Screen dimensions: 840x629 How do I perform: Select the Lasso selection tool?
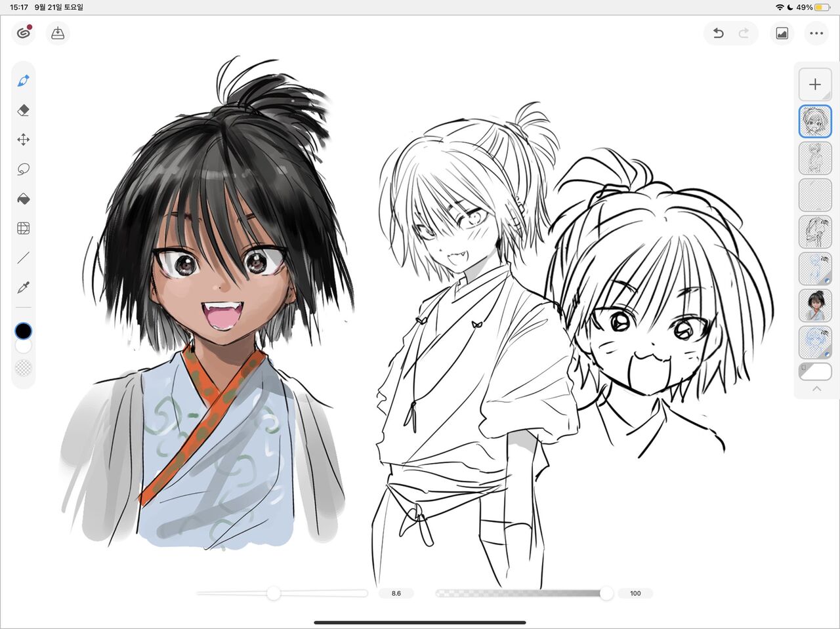(x=24, y=169)
